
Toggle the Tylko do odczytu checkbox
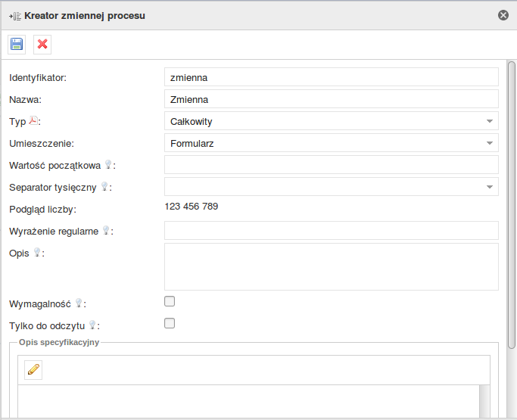[x=170, y=323]
